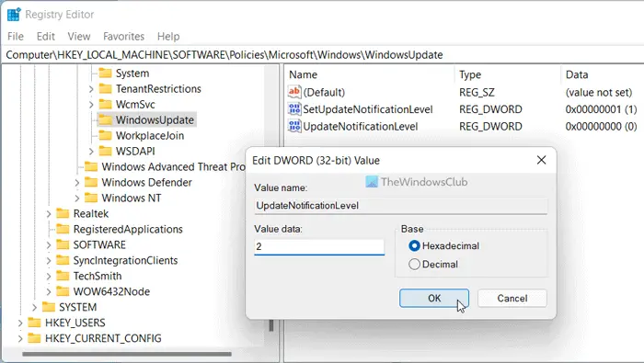Image resolution: width=644 pixels, height=363 pixels.
Task: Expand the TenantRestrictions key
Action: coord(91,89)
